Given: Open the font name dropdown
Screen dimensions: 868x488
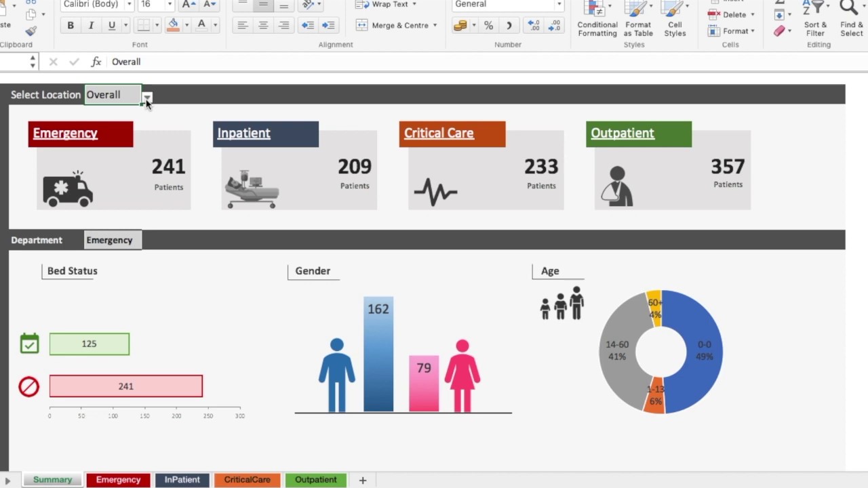Looking at the screenshot, I should [129, 5].
